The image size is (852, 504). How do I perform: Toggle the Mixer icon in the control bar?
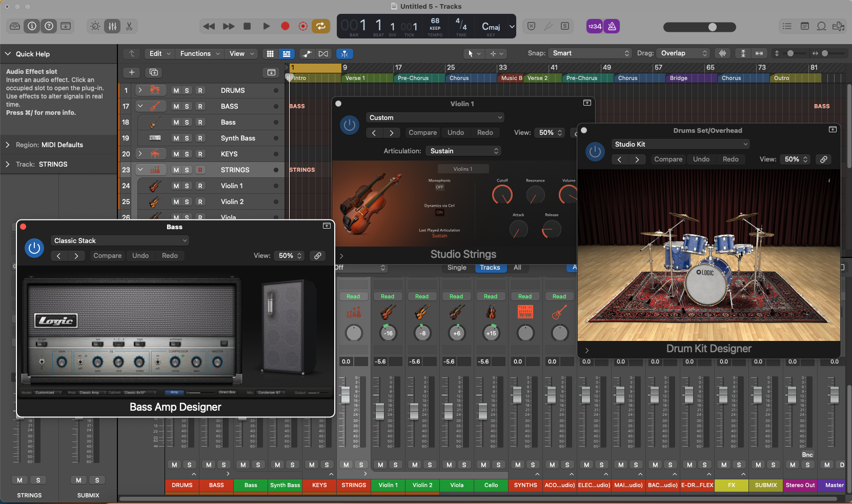[112, 26]
